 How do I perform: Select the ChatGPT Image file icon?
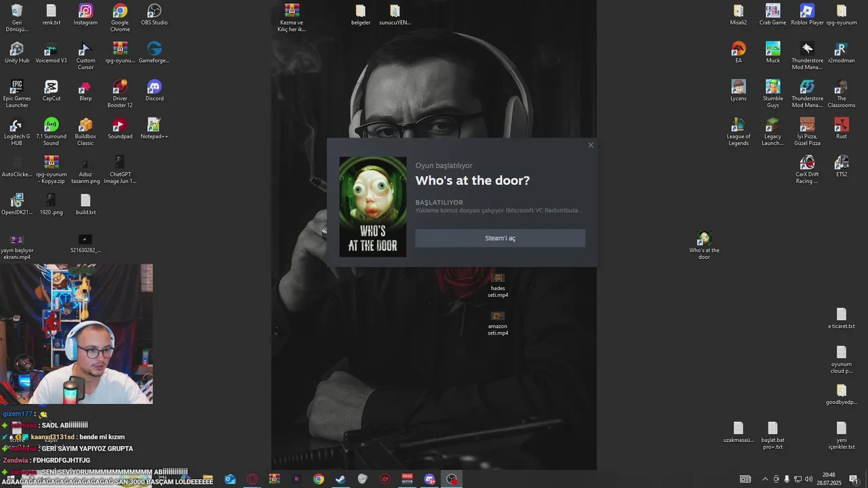(x=120, y=169)
